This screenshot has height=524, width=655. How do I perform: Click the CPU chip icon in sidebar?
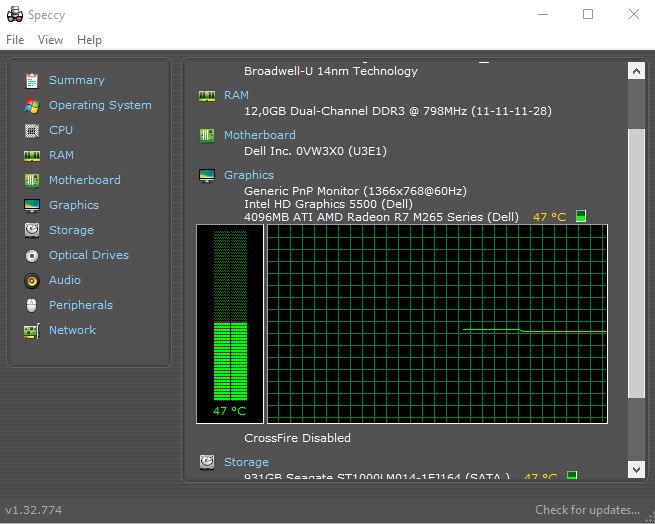[32, 131]
